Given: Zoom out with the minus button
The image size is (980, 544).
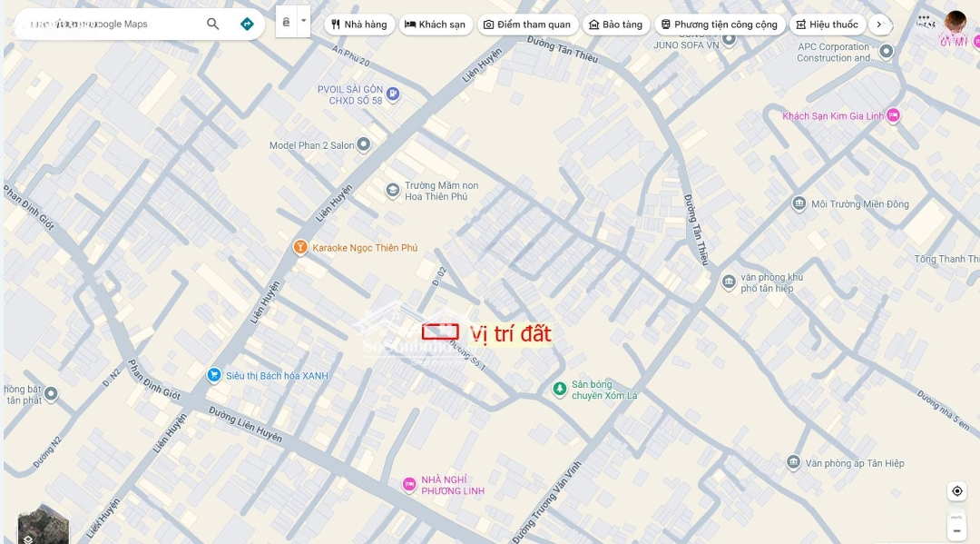Looking at the screenshot, I should tap(957, 531).
